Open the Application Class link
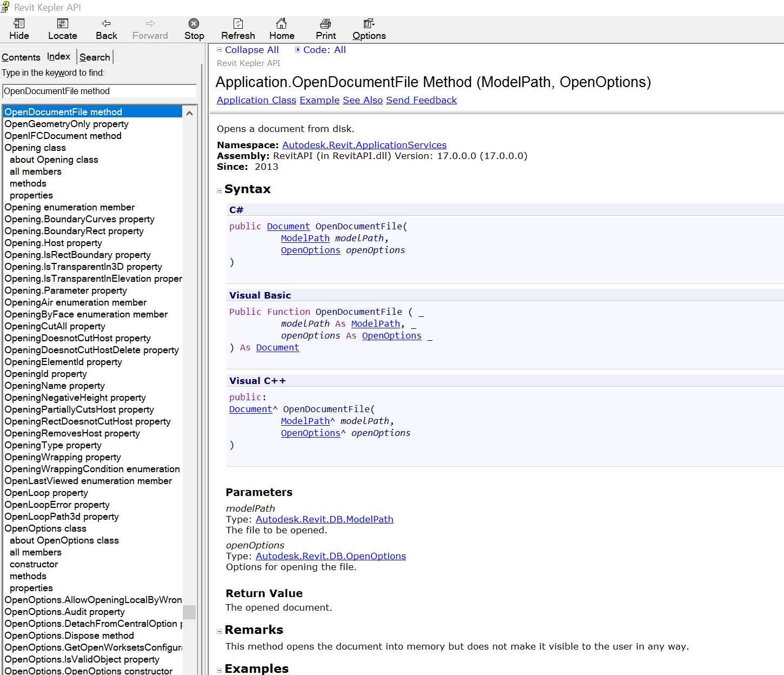The image size is (784, 675). coord(256,100)
